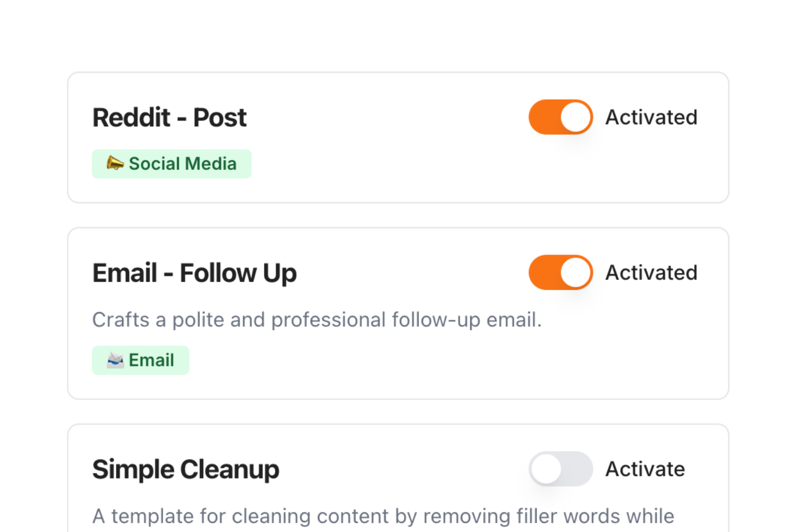
Task: Enable the Simple Cleanup toggle
Action: (x=561, y=469)
